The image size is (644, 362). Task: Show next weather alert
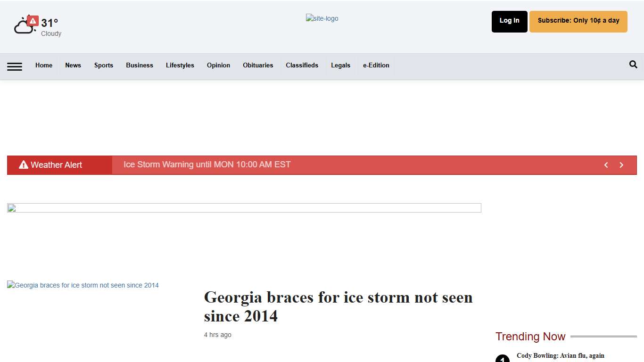pos(621,165)
